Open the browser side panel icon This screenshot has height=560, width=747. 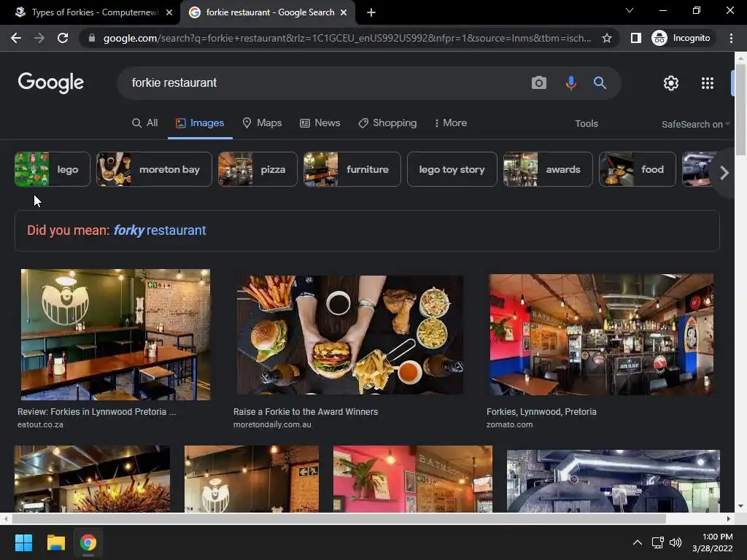(635, 38)
